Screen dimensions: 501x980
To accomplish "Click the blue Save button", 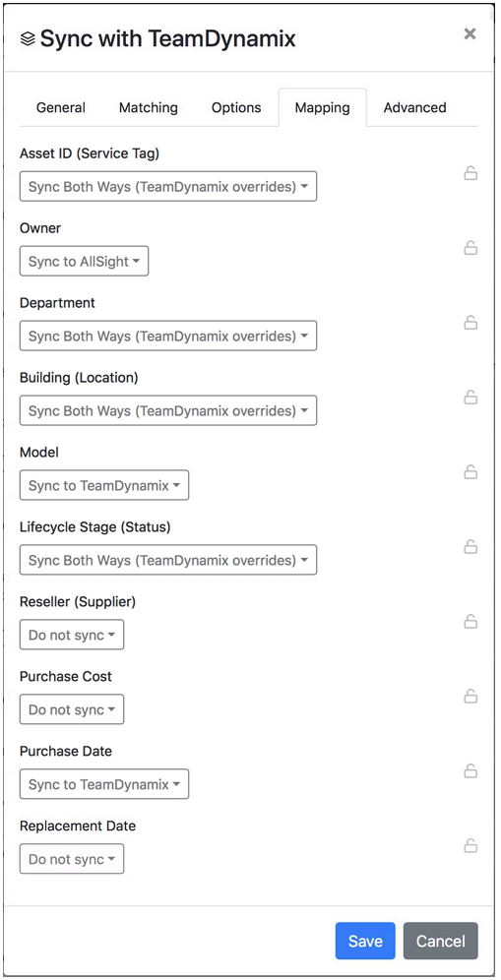I will point(365,941).
